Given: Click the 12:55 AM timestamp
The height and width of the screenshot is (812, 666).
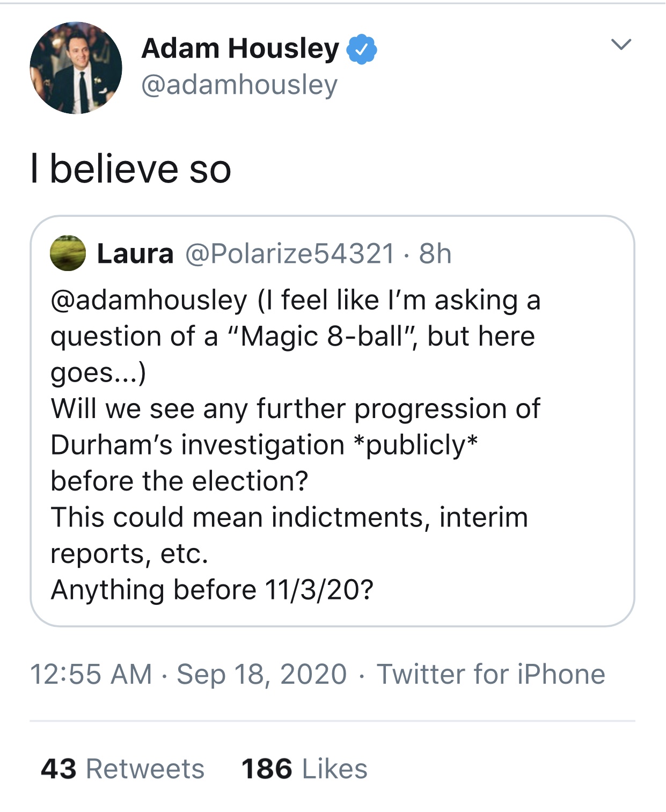Looking at the screenshot, I should tap(91, 674).
